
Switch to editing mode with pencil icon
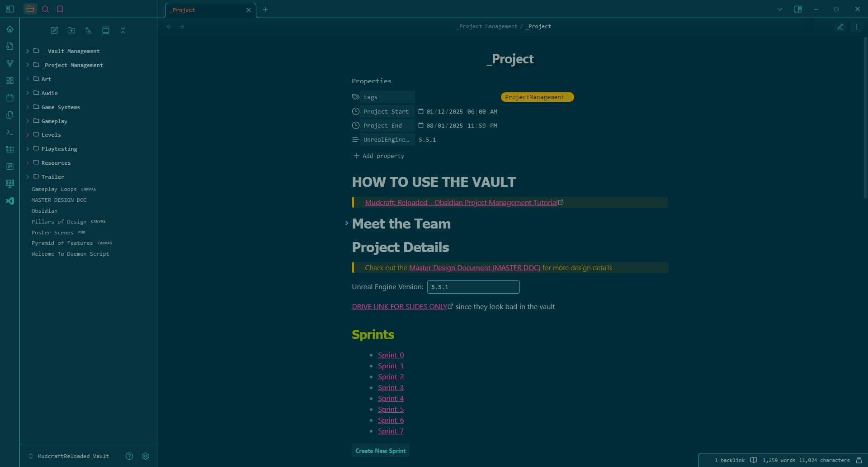[x=840, y=27]
